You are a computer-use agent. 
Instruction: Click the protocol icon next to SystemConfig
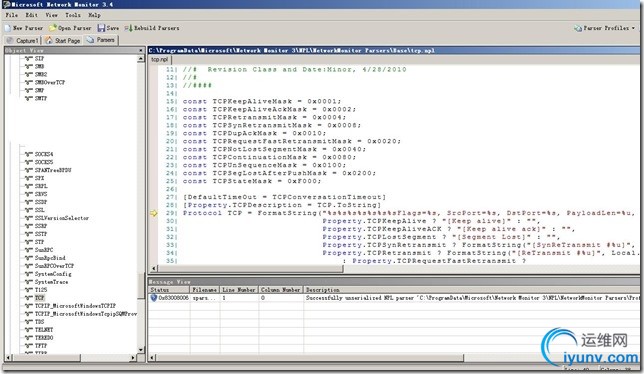[29, 274]
